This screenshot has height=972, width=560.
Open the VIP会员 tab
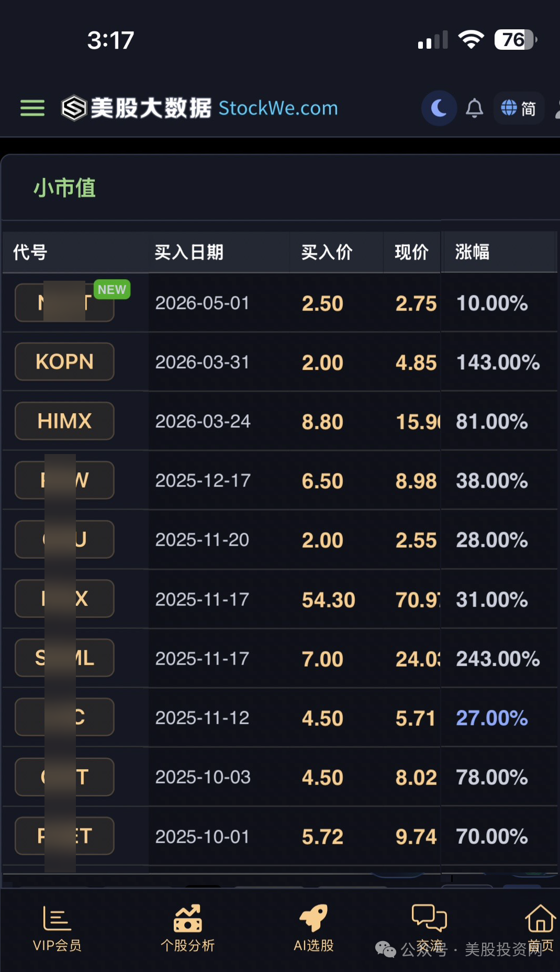pos(57,929)
